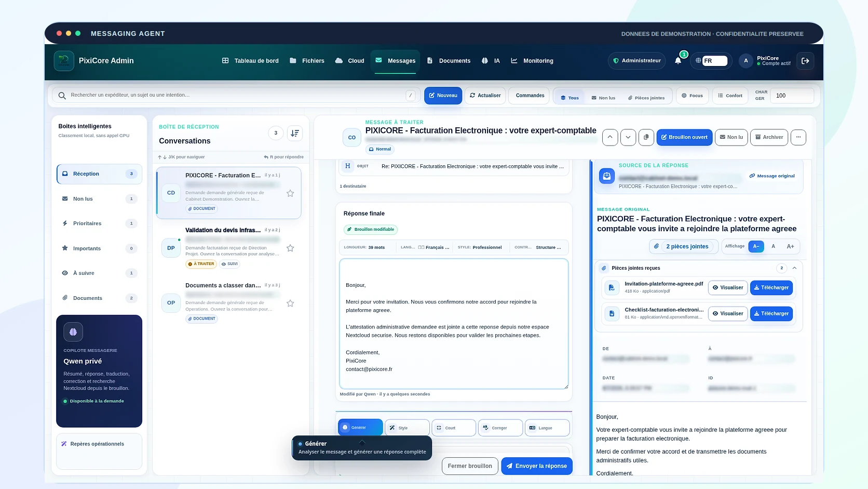This screenshot has height=489, width=868.
Task: Click the source mailbox icon
Action: [607, 176]
